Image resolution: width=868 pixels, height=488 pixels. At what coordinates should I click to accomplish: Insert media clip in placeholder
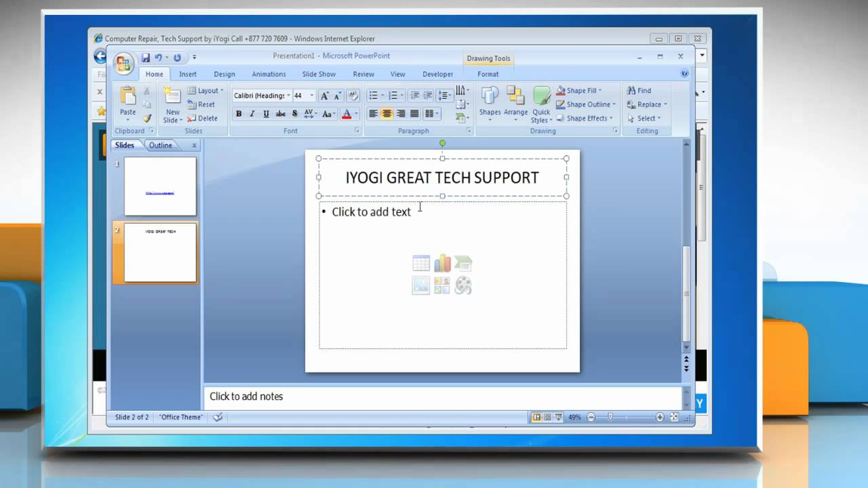point(463,285)
